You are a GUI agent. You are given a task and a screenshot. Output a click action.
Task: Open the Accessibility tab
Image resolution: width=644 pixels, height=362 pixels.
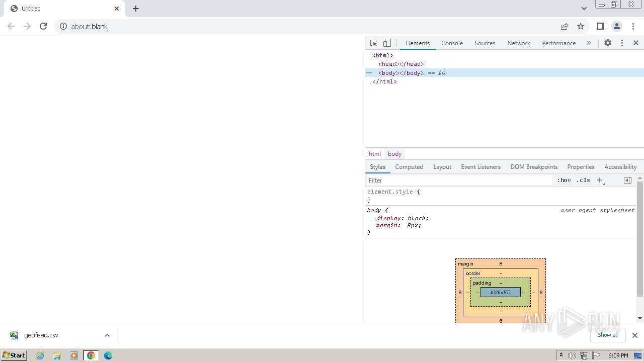tap(620, 167)
